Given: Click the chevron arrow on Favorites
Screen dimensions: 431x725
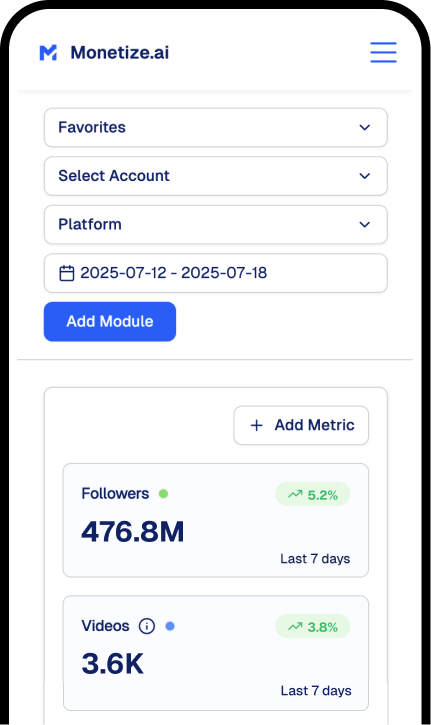Looking at the screenshot, I should click(x=365, y=128).
